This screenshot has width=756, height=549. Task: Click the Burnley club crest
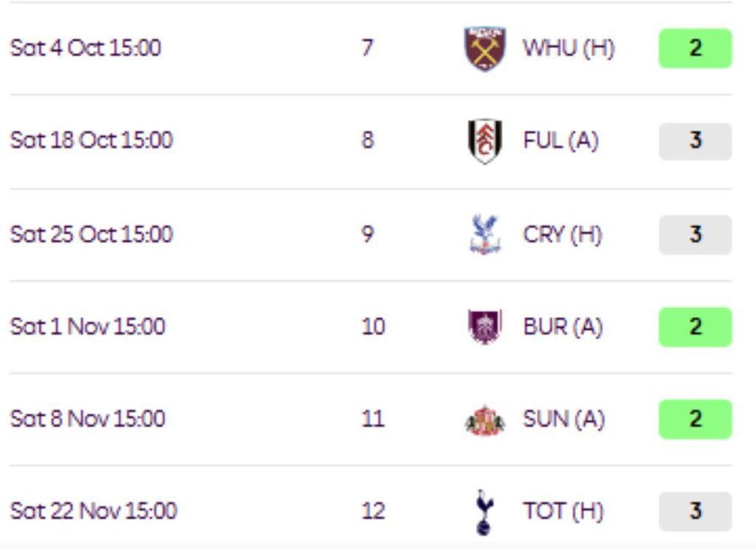(x=484, y=327)
